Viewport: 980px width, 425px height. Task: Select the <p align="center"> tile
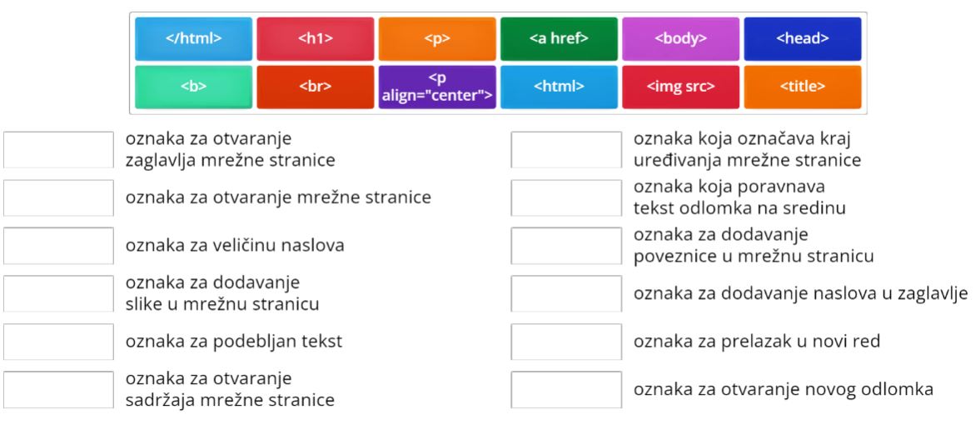(x=437, y=87)
